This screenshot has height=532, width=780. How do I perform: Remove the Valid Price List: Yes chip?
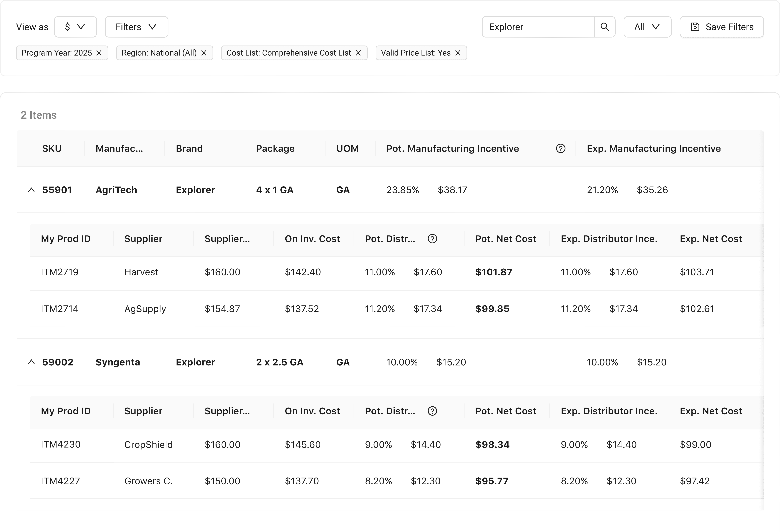point(458,53)
